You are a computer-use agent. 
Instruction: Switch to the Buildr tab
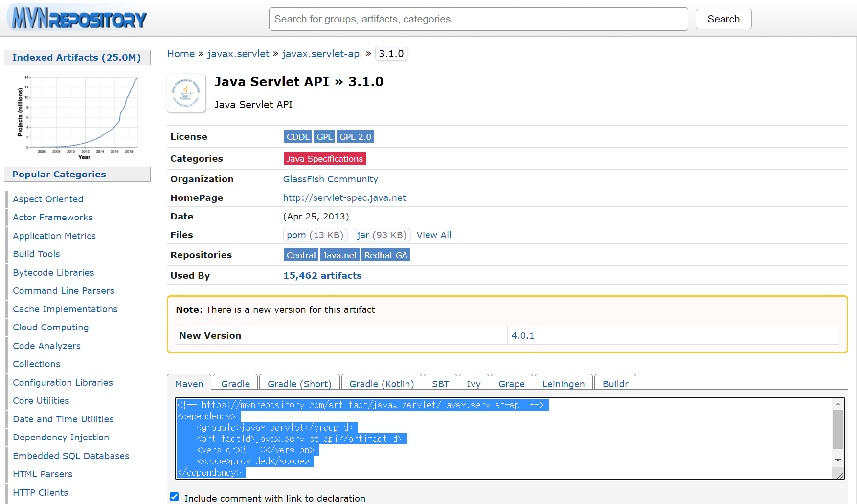click(x=615, y=384)
